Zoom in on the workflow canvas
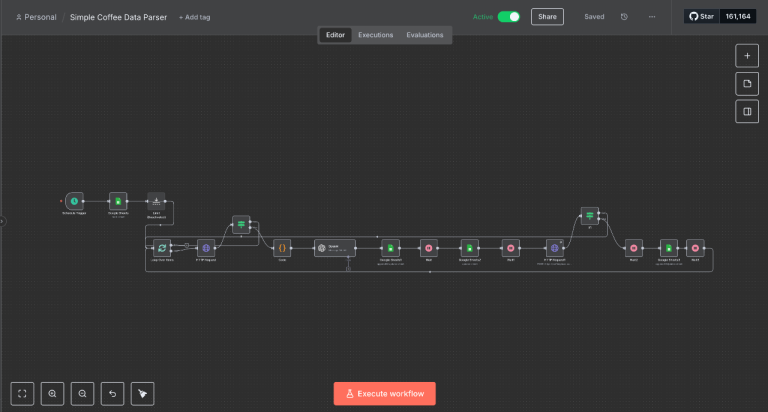The width and height of the screenshot is (768, 412). tap(53, 394)
